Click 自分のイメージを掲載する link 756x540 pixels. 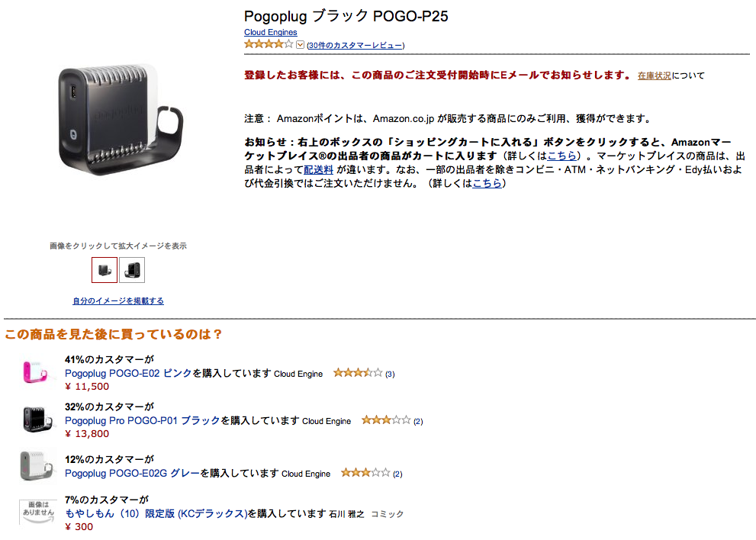tap(118, 301)
